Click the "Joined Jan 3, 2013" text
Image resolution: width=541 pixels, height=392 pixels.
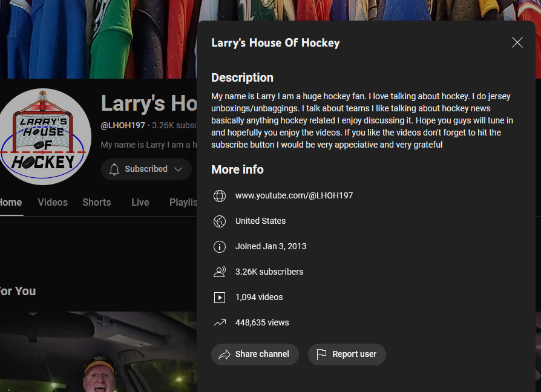271,246
